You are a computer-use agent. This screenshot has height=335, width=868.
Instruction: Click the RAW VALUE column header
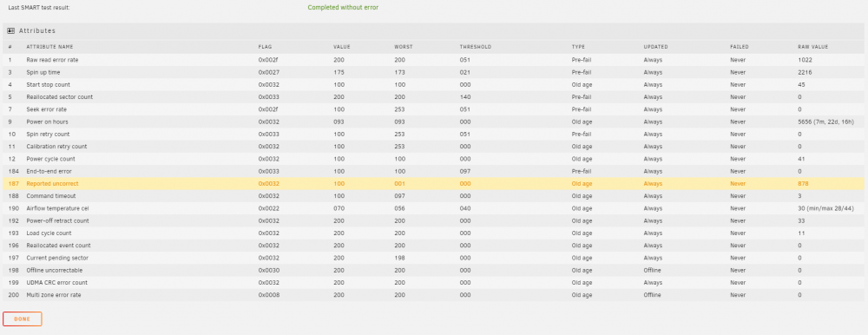coord(812,47)
